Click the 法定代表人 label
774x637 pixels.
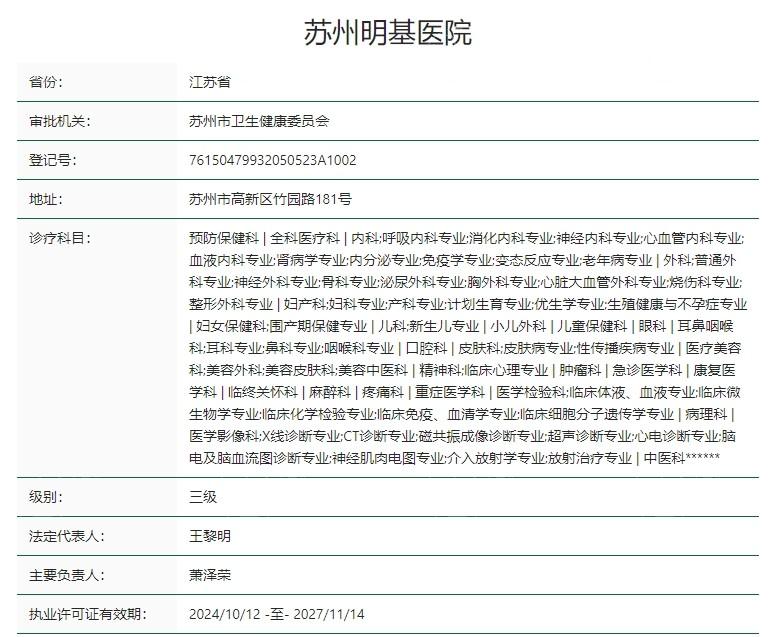coord(66,536)
